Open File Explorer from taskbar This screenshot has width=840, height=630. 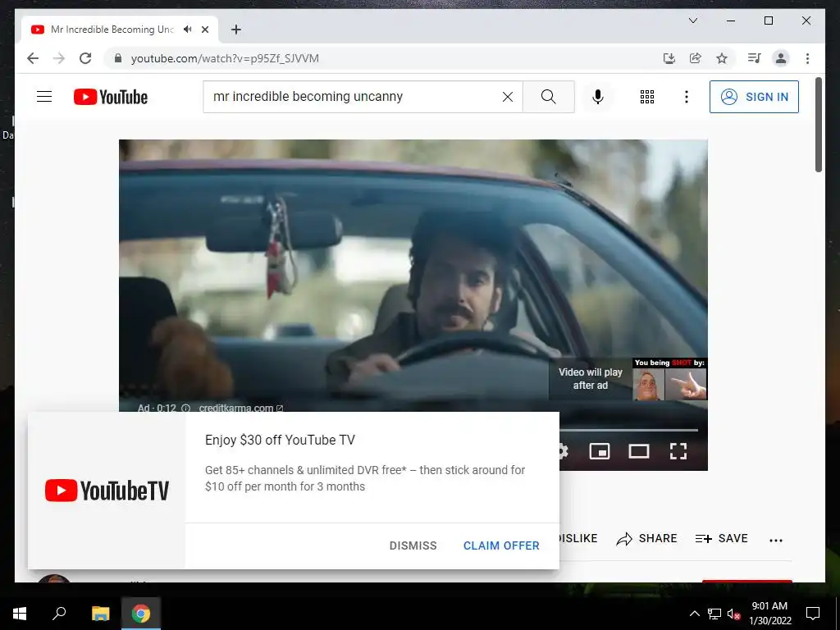point(100,614)
